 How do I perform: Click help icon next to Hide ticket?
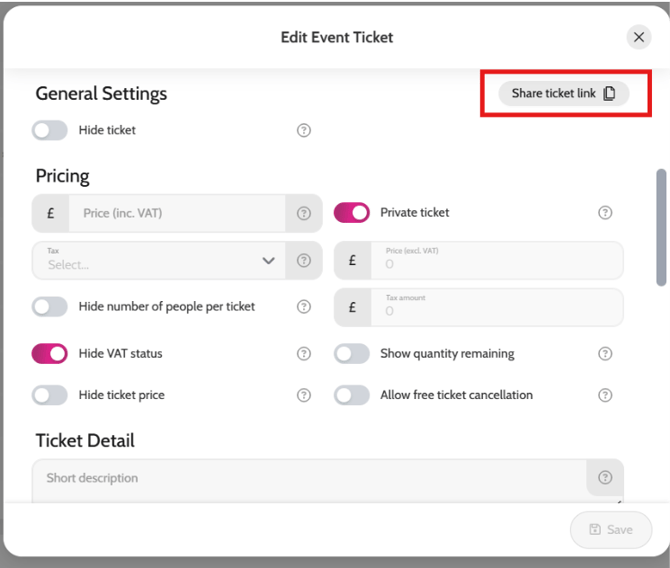(304, 130)
